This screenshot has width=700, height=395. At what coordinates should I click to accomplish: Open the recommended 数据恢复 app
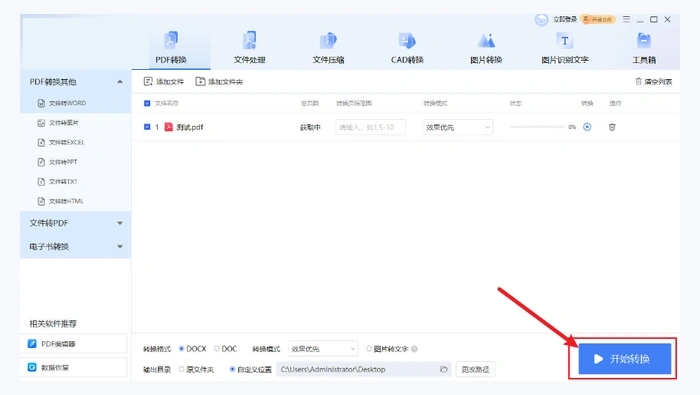73,367
